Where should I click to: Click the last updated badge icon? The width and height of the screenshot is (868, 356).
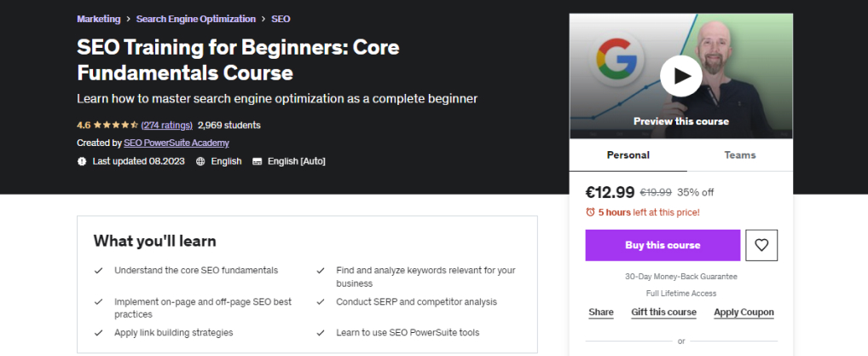pos(82,161)
